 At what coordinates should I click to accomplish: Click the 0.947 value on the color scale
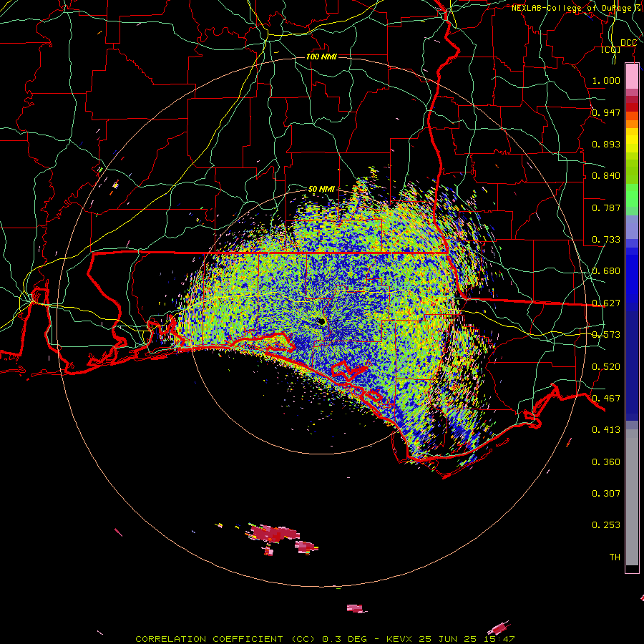(x=606, y=112)
